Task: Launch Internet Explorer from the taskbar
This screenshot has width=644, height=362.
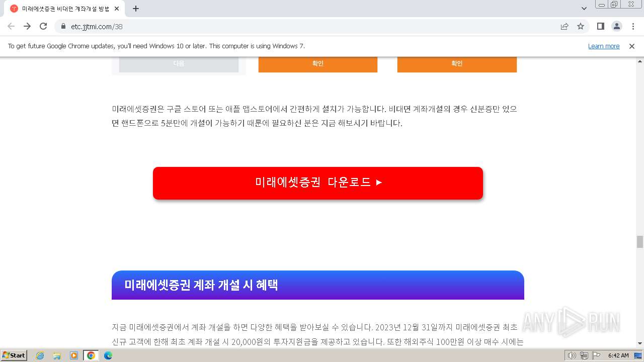Action: click(40, 355)
